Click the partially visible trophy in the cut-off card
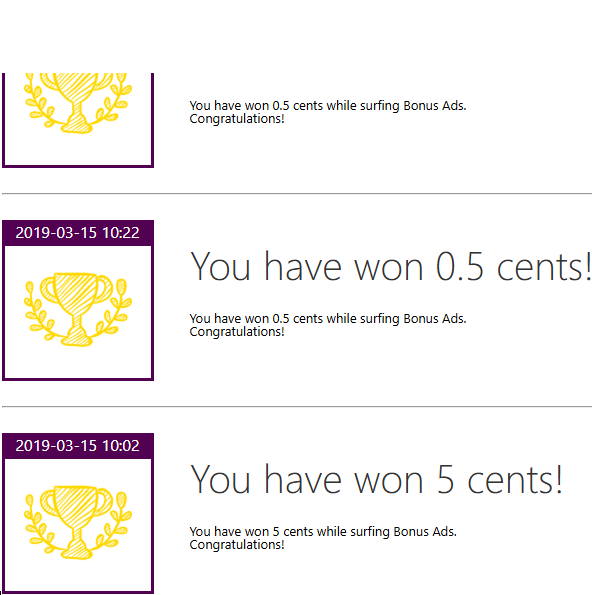 click(x=78, y=103)
